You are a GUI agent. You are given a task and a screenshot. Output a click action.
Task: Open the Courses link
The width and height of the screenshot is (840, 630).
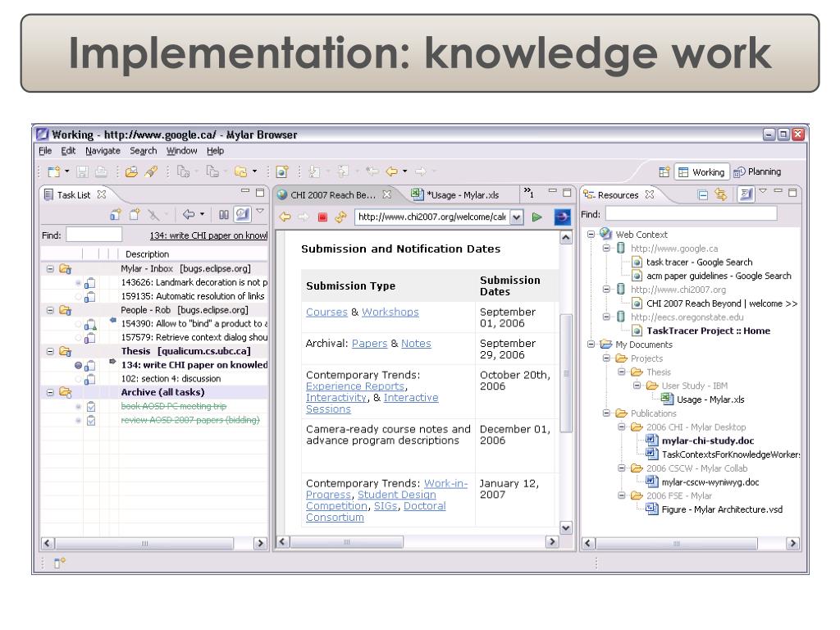(x=326, y=312)
